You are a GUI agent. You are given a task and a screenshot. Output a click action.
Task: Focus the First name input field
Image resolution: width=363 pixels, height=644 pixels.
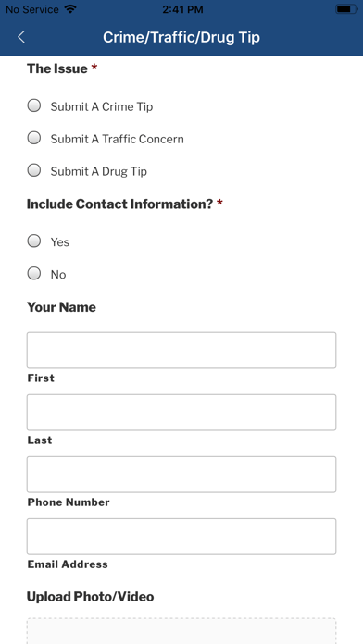(181, 350)
